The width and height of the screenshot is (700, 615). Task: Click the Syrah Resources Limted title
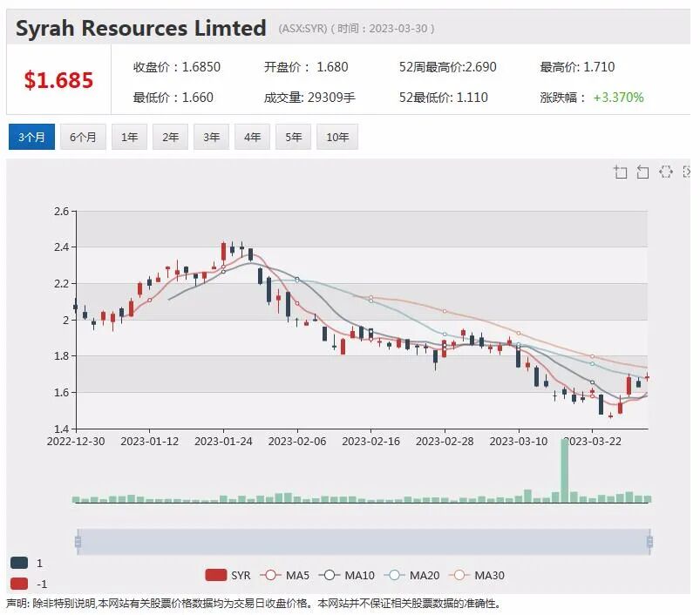[x=141, y=28]
